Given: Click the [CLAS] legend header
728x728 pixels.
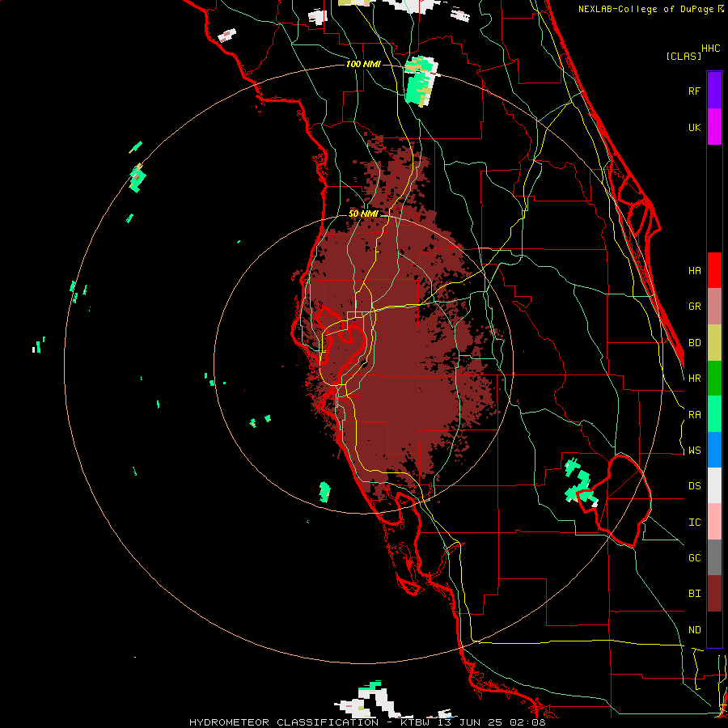Looking at the screenshot, I should click(x=684, y=56).
